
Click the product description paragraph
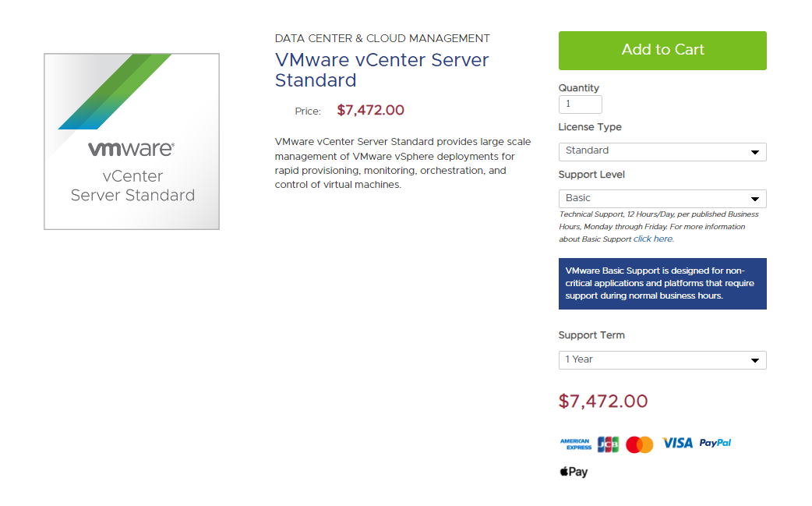click(x=403, y=163)
